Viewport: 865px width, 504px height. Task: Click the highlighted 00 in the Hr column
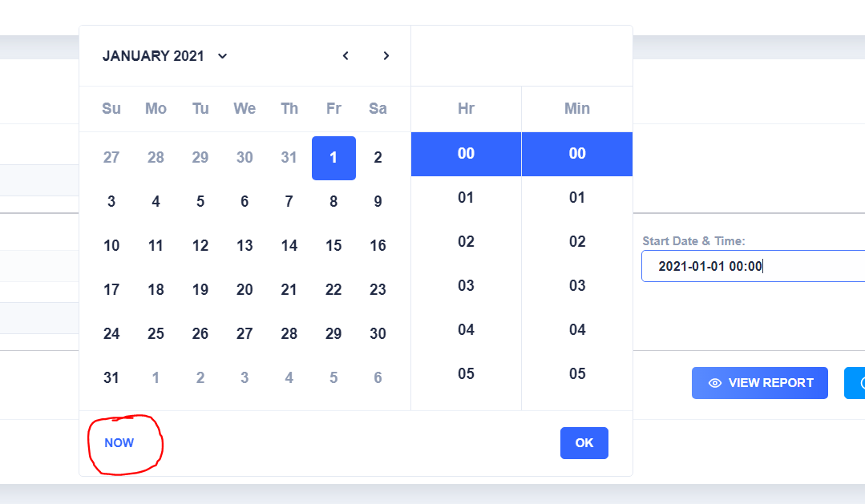point(466,154)
